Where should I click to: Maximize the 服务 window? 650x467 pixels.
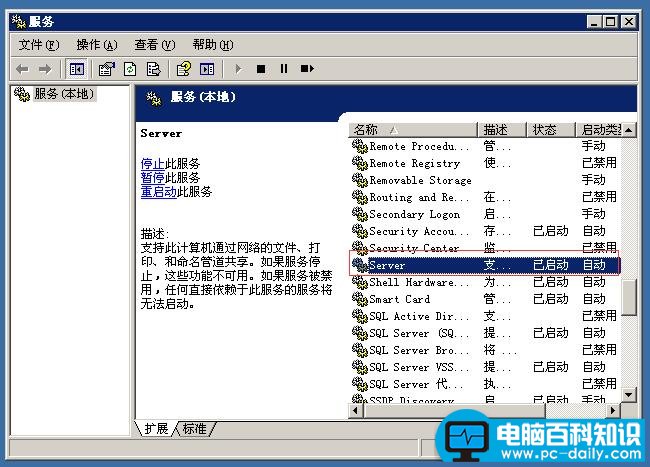[611, 22]
